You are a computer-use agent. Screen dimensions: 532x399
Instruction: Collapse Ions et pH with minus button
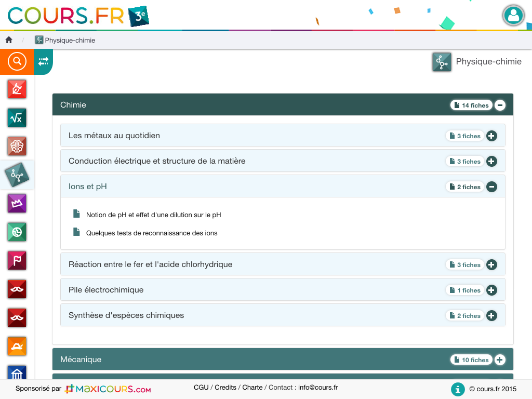pos(491,187)
